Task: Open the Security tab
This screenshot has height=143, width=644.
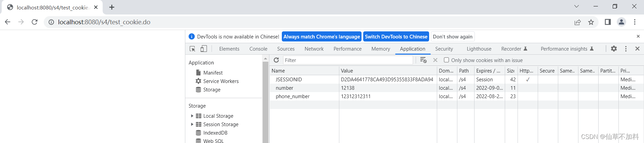Action: coord(444,49)
